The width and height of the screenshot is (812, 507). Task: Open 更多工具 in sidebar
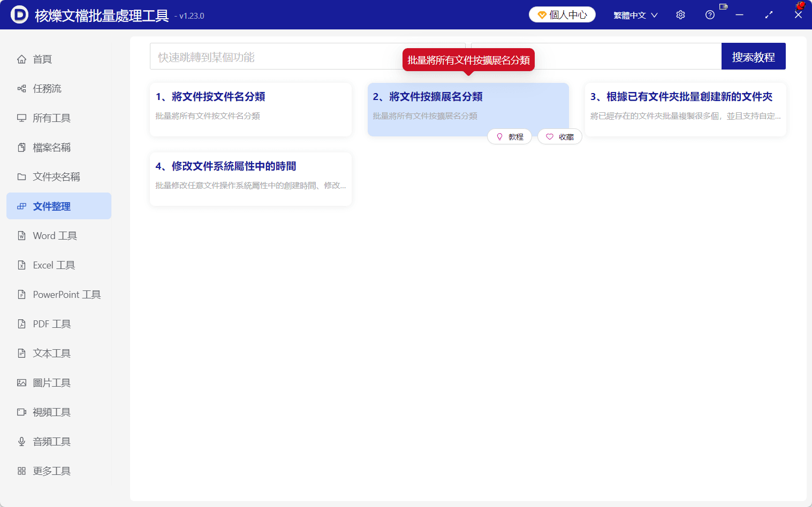[59, 471]
